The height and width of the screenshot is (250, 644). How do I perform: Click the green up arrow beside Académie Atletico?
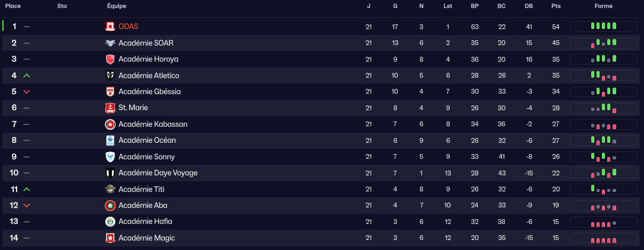(x=26, y=76)
